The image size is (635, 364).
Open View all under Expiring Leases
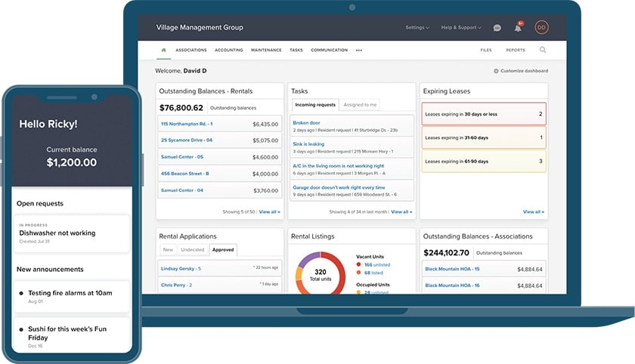(x=534, y=212)
